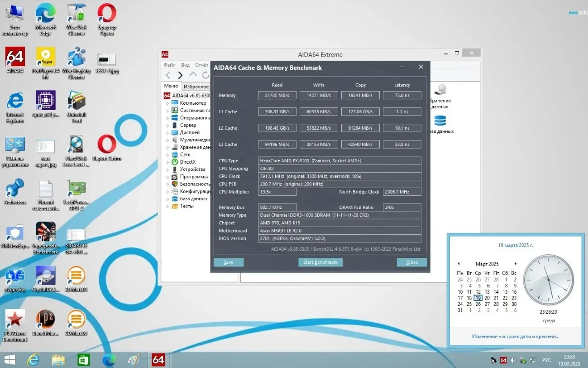Select Hard Disk Low Level desktop icon
This screenshot has height=368, width=588.
click(76, 150)
